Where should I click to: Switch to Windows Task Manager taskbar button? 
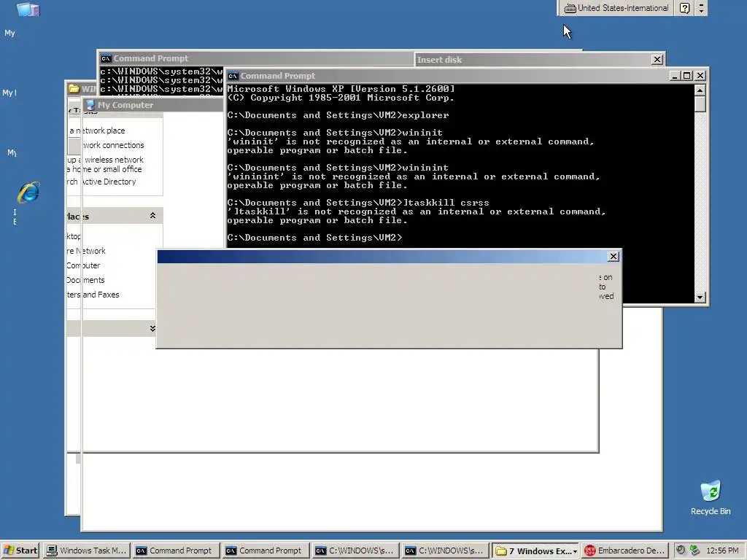[x=87, y=551]
